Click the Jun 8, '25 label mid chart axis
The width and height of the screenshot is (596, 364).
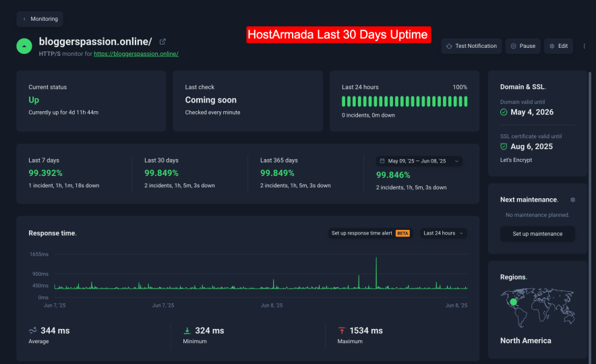272,305
